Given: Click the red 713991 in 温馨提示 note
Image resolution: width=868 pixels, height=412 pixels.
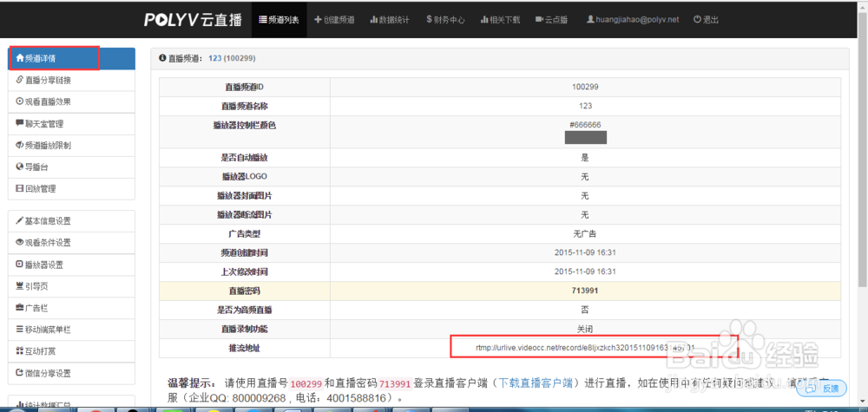Looking at the screenshot, I should pos(395,383).
